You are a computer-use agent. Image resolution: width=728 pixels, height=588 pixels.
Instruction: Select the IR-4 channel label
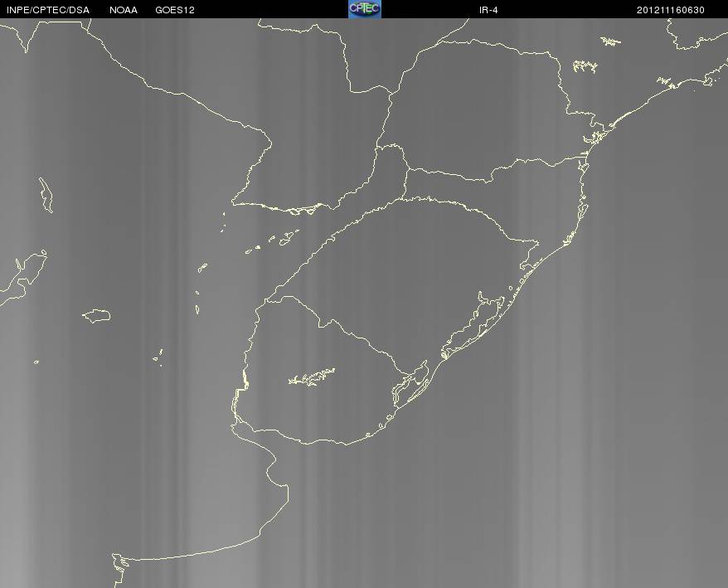point(488,10)
